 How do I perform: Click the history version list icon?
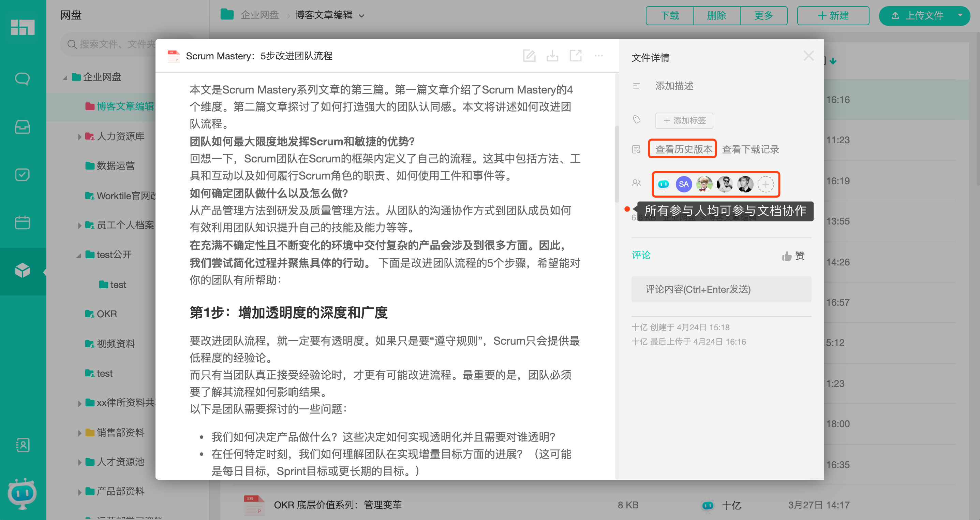pyautogui.click(x=637, y=149)
